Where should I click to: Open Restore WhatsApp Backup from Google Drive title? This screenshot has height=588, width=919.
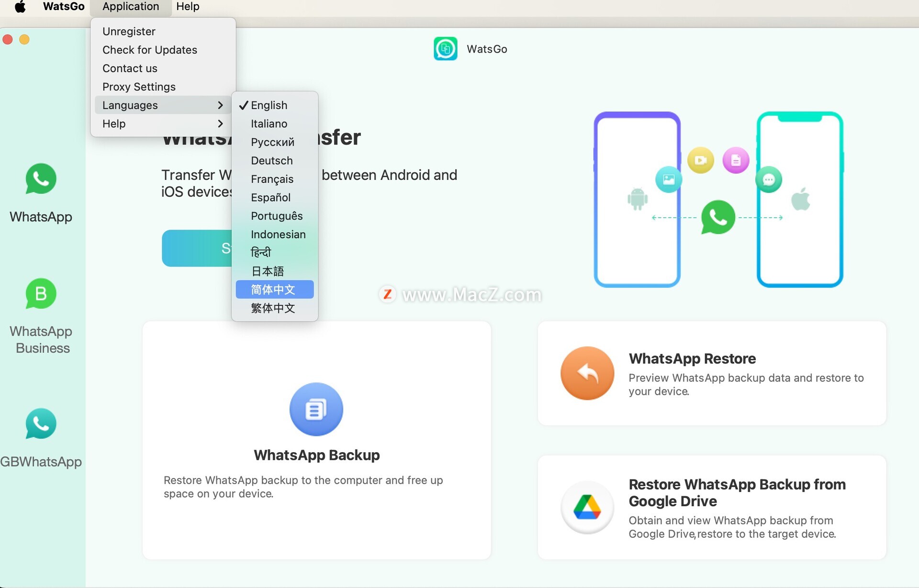pyautogui.click(x=737, y=492)
